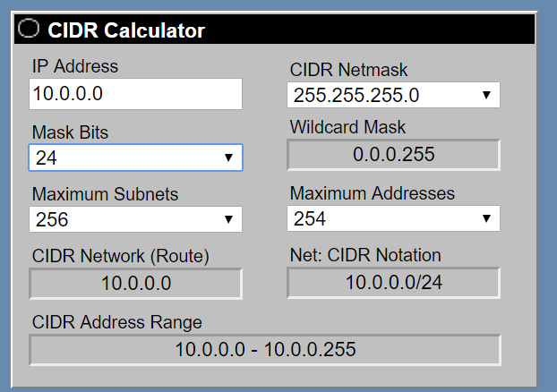Click the "Net: CIDR Notation" label
The width and height of the screenshot is (557, 392).
point(365,256)
